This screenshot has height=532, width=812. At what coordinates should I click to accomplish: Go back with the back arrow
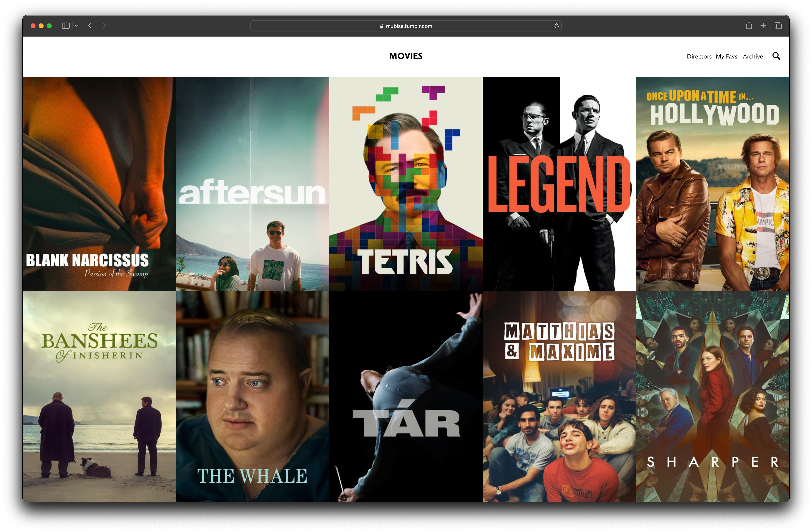pos(90,26)
